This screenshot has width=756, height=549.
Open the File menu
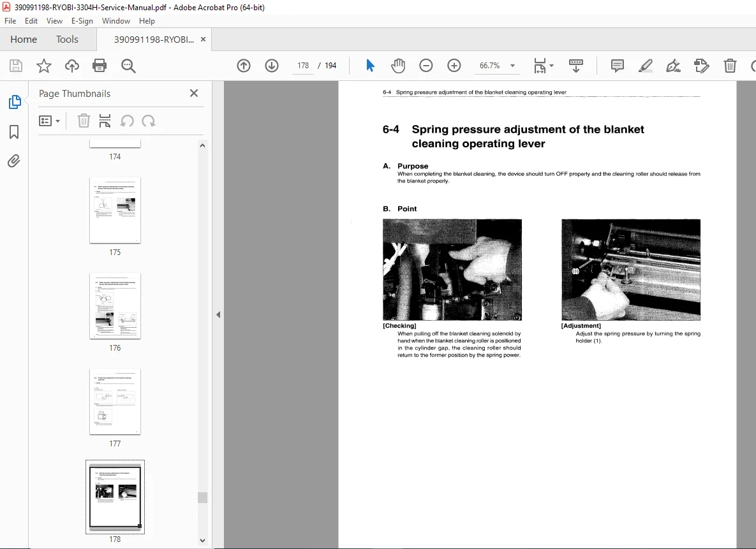(x=10, y=21)
